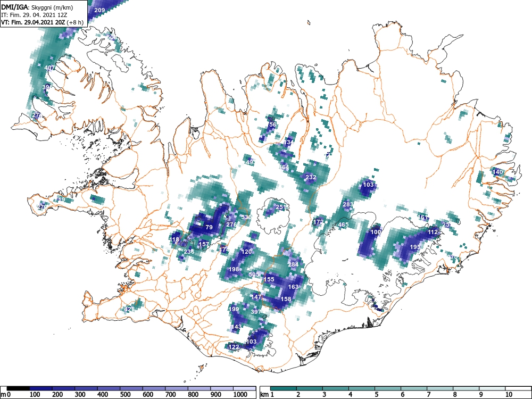Viewport: 532px width, 399px height.
Task: Click the '174' visibility value on the map
Action: click(x=225, y=250)
